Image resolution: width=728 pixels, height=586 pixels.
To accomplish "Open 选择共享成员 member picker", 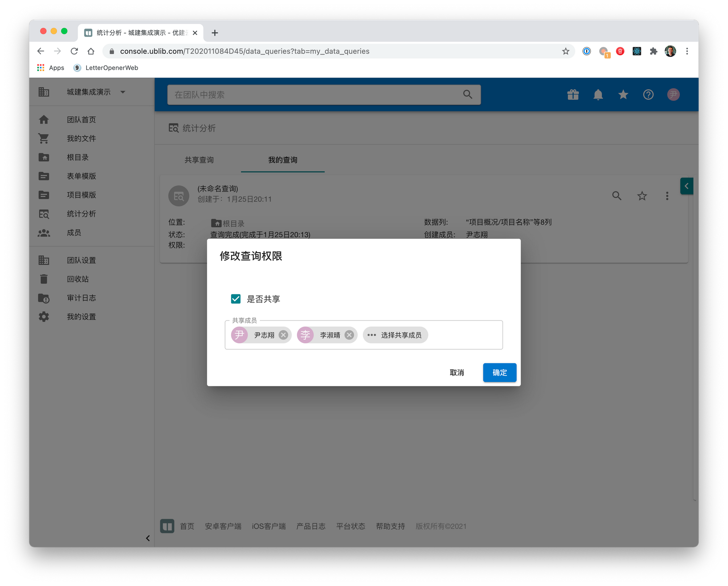I will point(396,335).
